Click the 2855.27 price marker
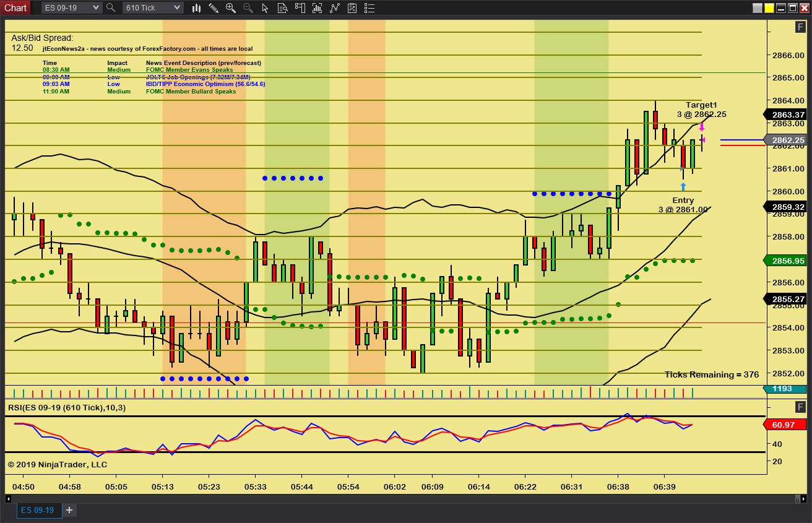 click(785, 299)
